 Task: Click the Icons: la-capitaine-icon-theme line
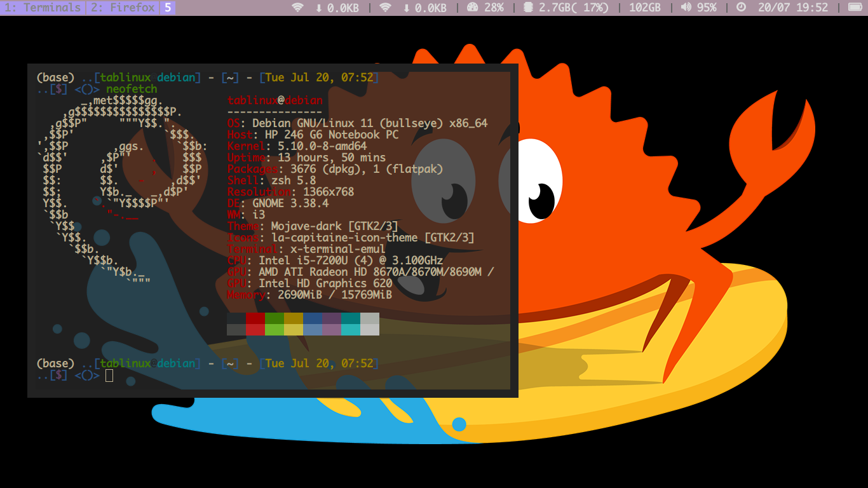(x=351, y=238)
